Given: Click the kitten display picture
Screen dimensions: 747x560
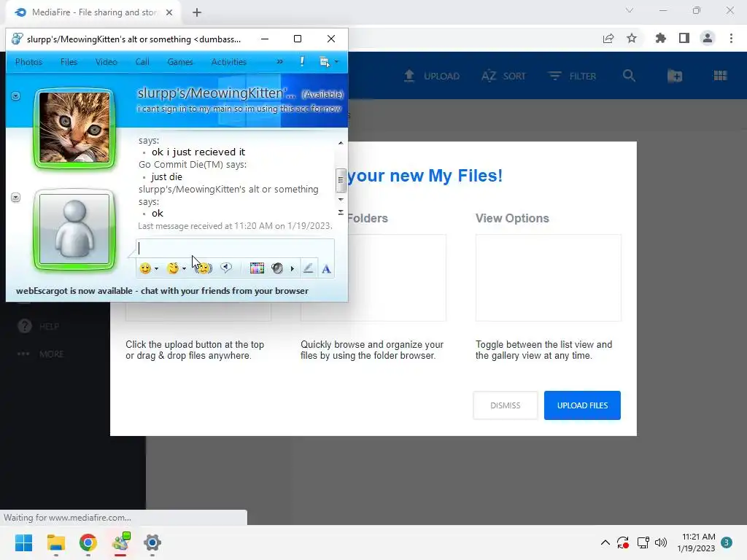Looking at the screenshot, I should [x=74, y=128].
